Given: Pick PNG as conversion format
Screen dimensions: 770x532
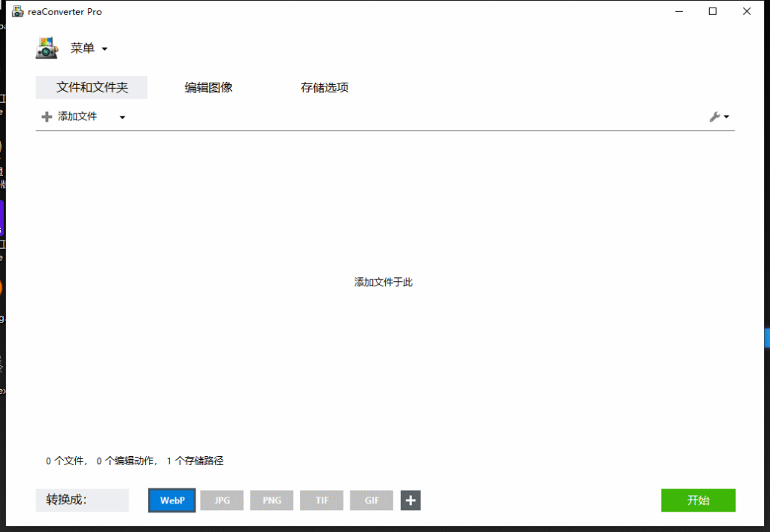Looking at the screenshot, I should pyautogui.click(x=271, y=500).
